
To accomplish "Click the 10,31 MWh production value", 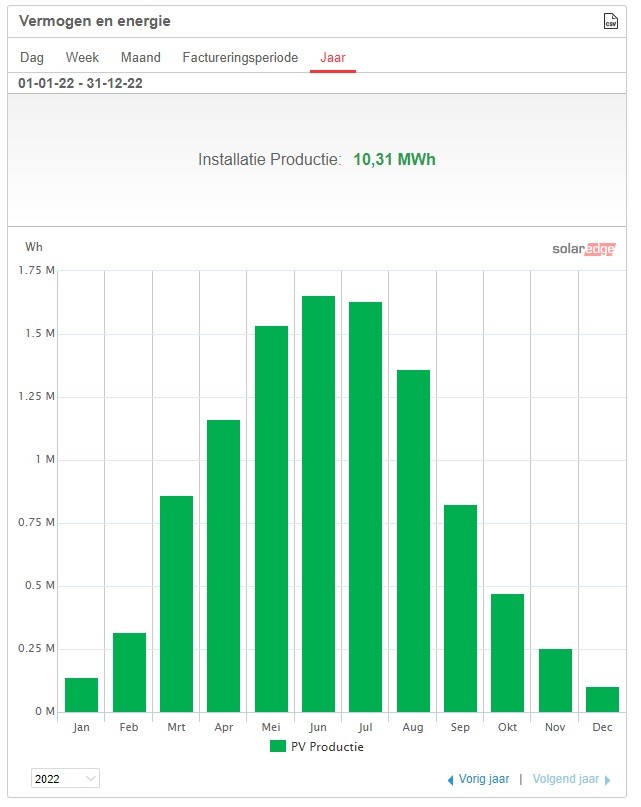I will (x=394, y=160).
